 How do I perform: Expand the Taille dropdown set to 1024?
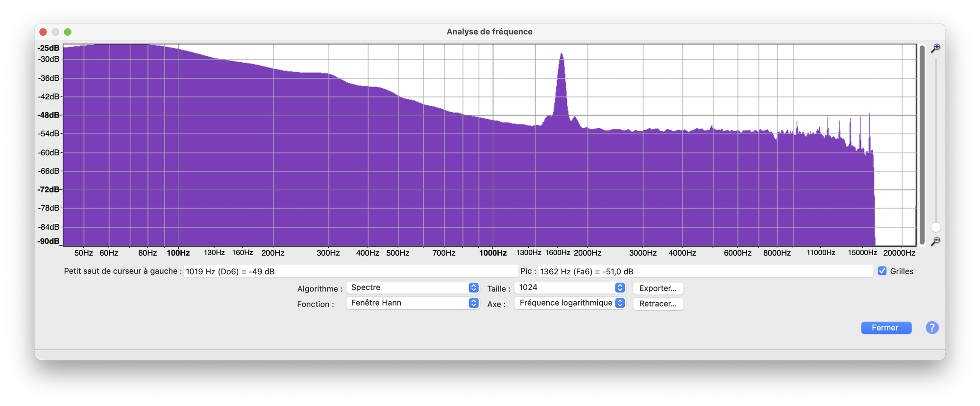point(570,287)
